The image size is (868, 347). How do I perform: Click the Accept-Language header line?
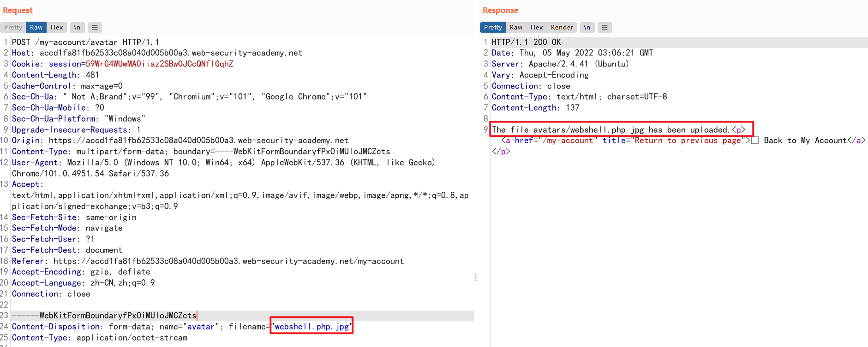[83, 282]
